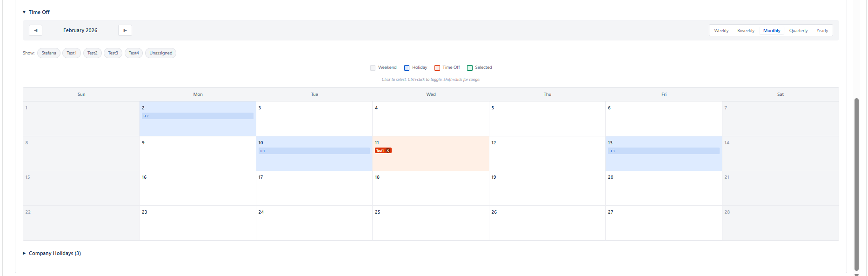
Task: Select Sunday 1 weekend cell
Action: tap(81, 119)
